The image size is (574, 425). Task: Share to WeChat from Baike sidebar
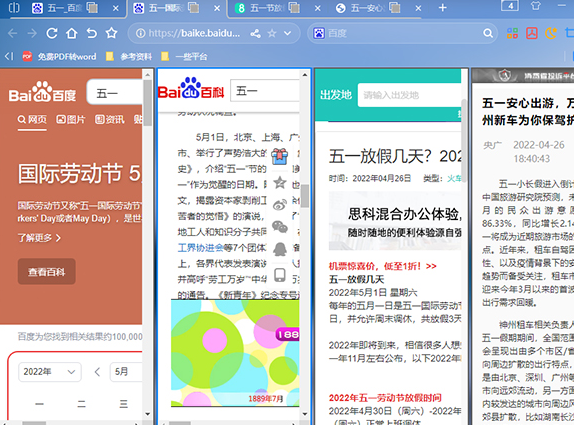(280, 227)
